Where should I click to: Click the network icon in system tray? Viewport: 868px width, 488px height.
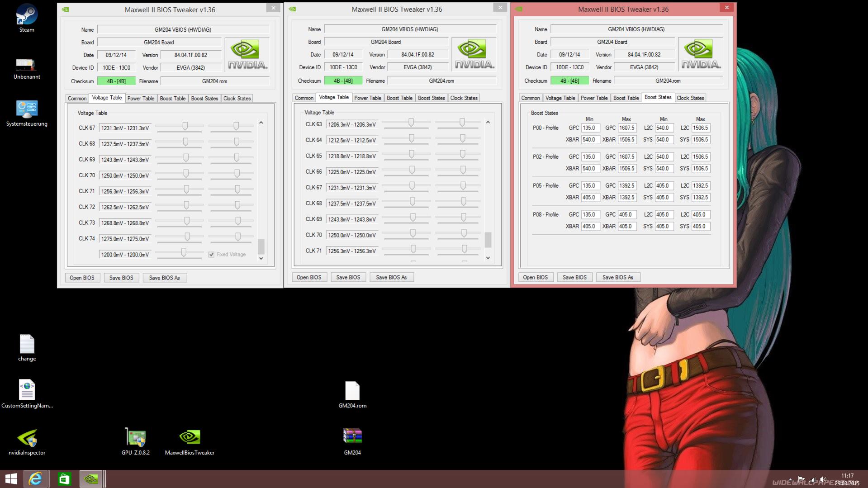click(x=812, y=479)
